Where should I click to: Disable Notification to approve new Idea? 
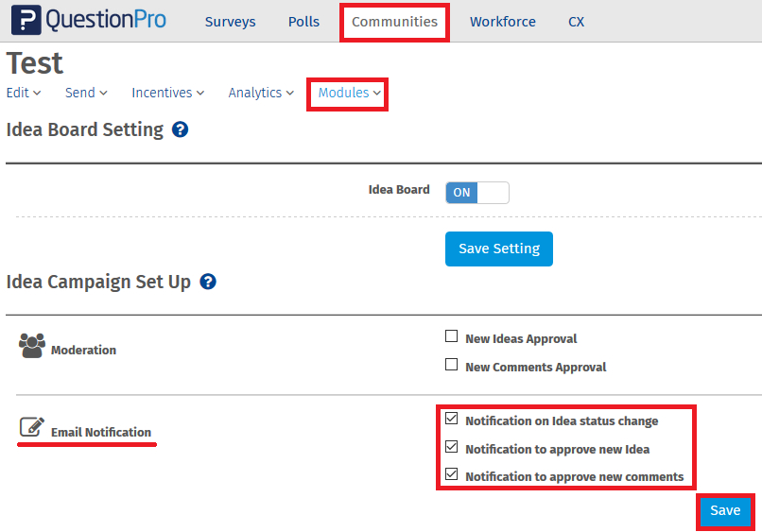pyautogui.click(x=452, y=448)
